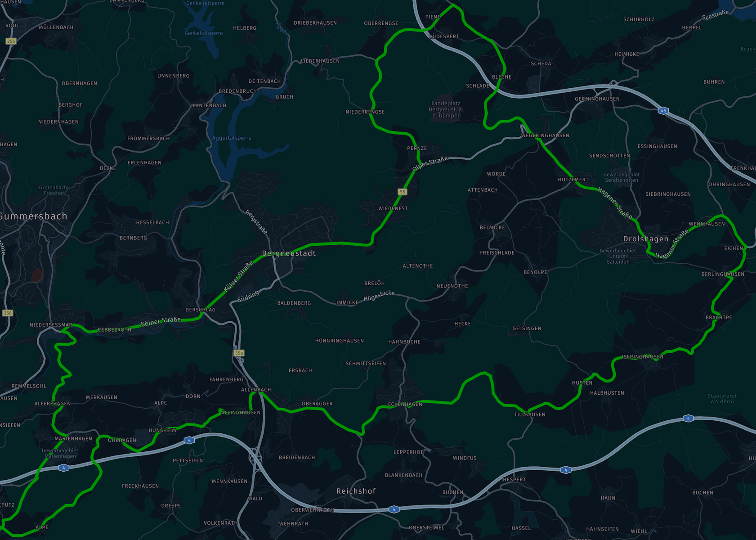
Task: Select the Bergneustadt town label
Action: (x=289, y=253)
